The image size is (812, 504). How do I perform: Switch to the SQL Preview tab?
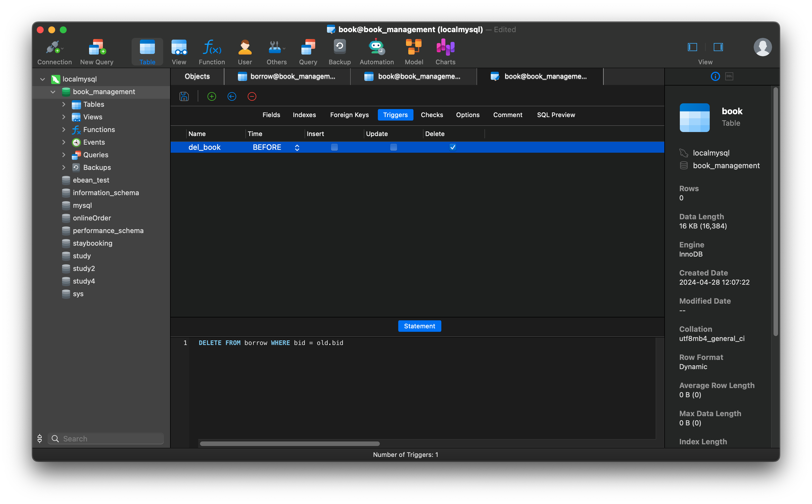[x=556, y=115]
